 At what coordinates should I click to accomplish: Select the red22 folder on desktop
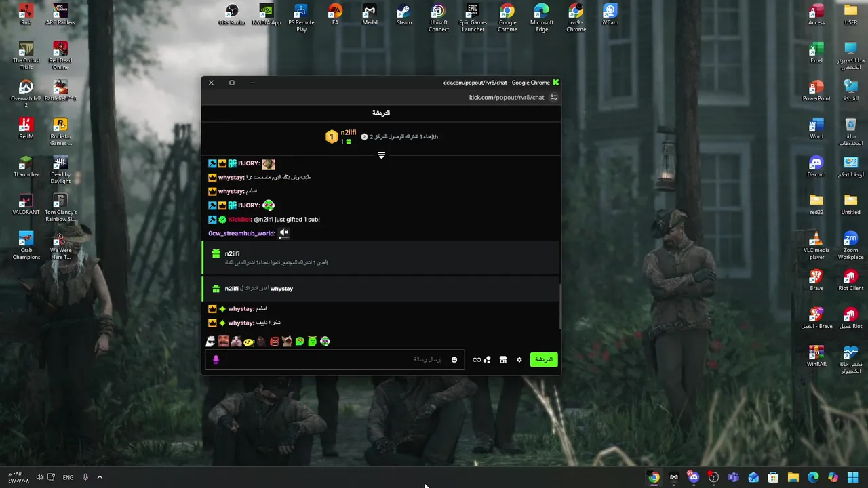pyautogui.click(x=816, y=205)
